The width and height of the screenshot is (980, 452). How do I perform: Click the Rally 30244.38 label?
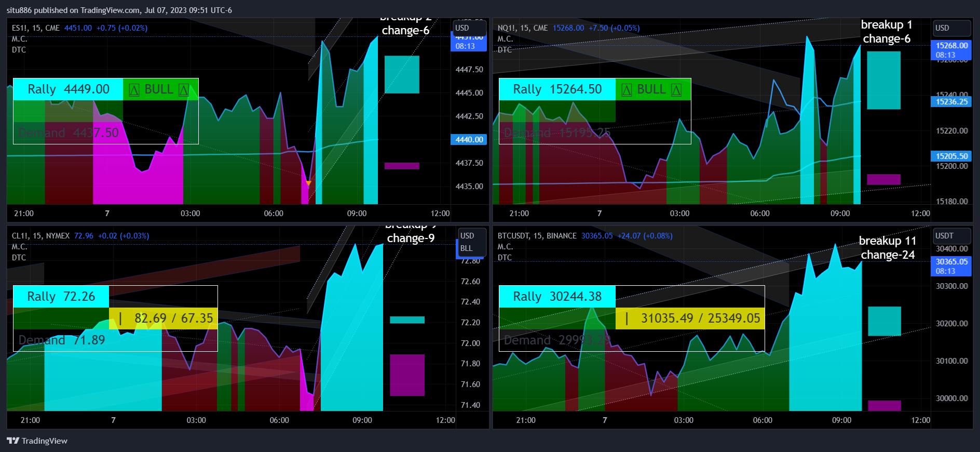point(557,297)
